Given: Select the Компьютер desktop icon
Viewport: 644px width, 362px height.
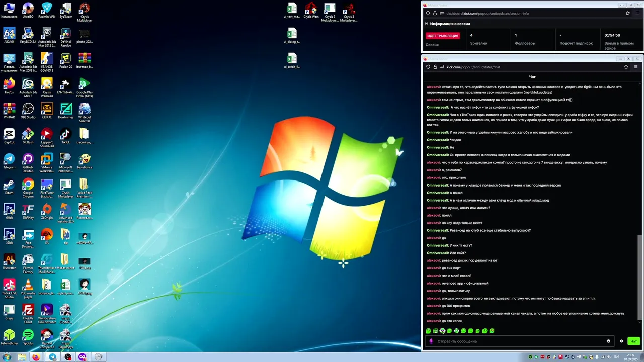Looking at the screenshot, I should point(9,11).
